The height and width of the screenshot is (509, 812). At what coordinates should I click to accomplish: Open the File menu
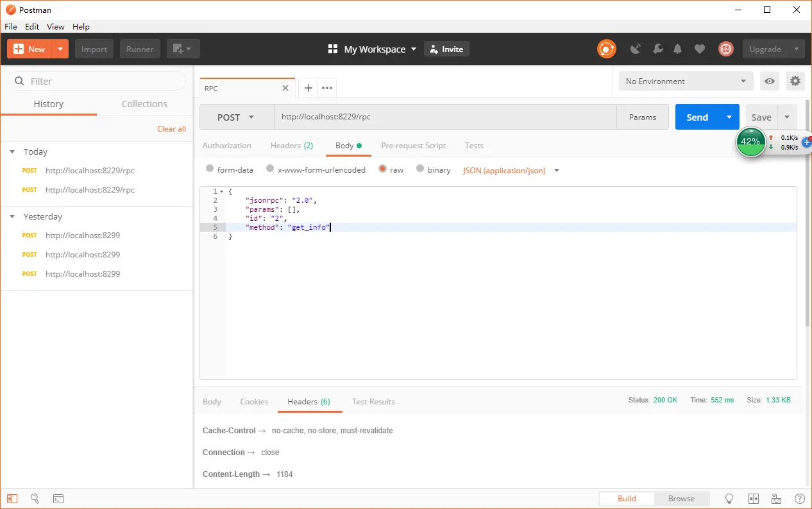pyautogui.click(x=11, y=26)
